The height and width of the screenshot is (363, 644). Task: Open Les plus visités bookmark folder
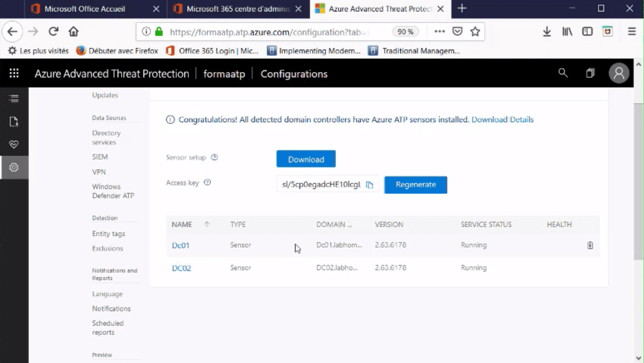39,51
